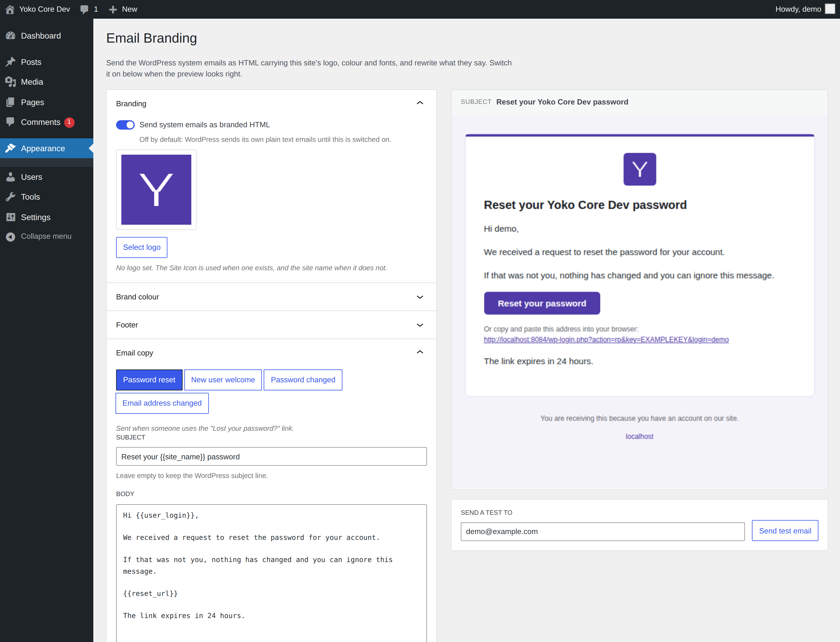The width and height of the screenshot is (840, 642).
Task: Click 'The link expires in 24 hours.' in preview
Action: click(538, 362)
